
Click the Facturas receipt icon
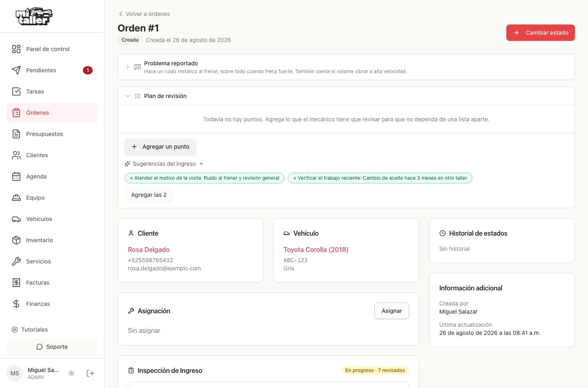point(16,283)
